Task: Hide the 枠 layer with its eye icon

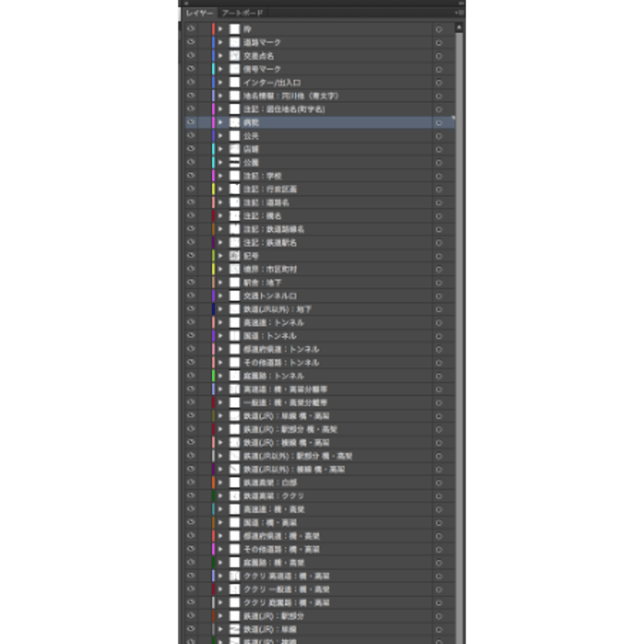Action: tap(190, 29)
